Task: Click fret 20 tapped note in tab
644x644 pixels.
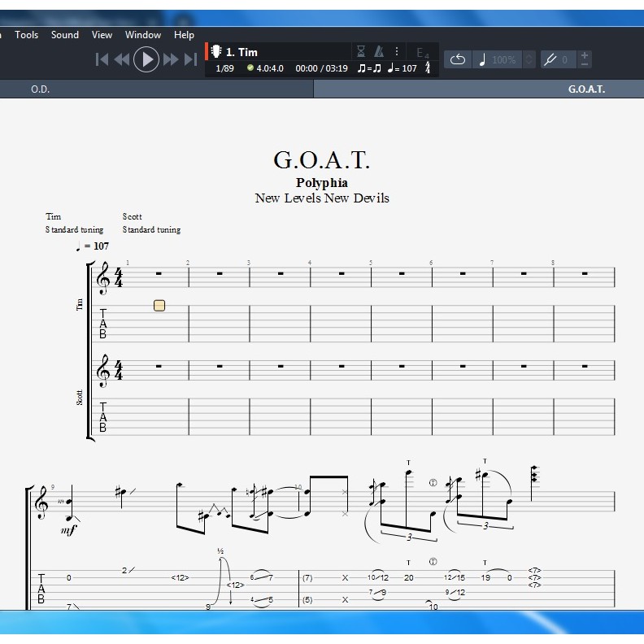Action: 409,577
